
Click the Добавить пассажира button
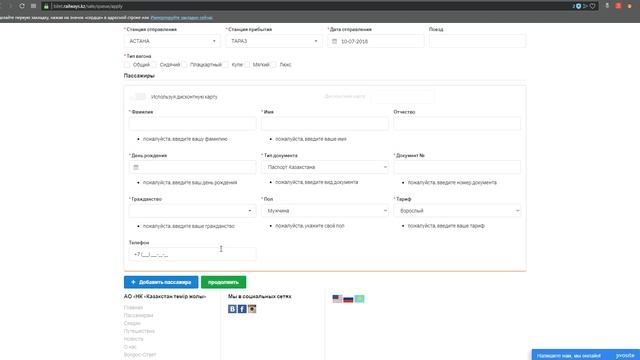pyautogui.click(x=161, y=282)
